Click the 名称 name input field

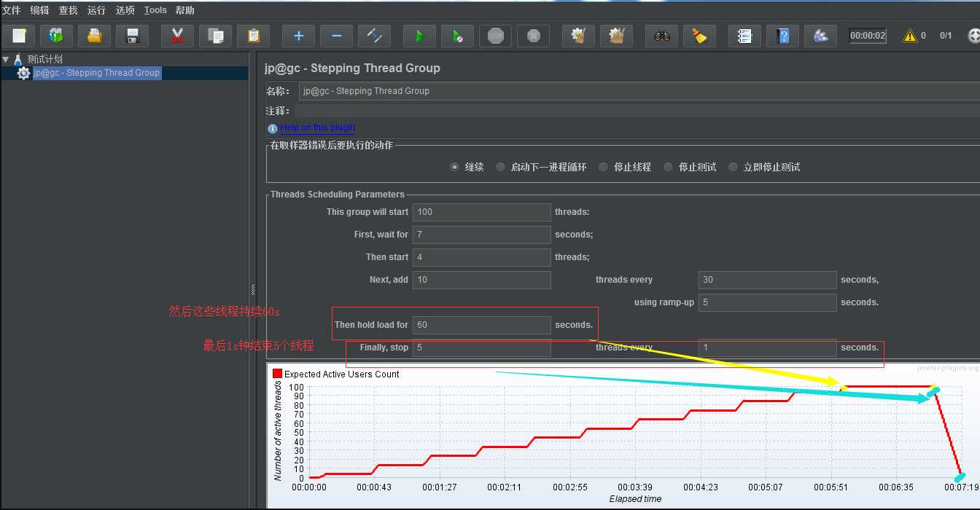pos(639,91)
